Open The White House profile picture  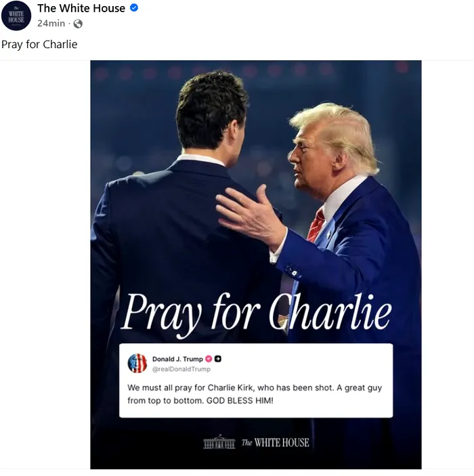pyautogui.click(x=16, y=16)
